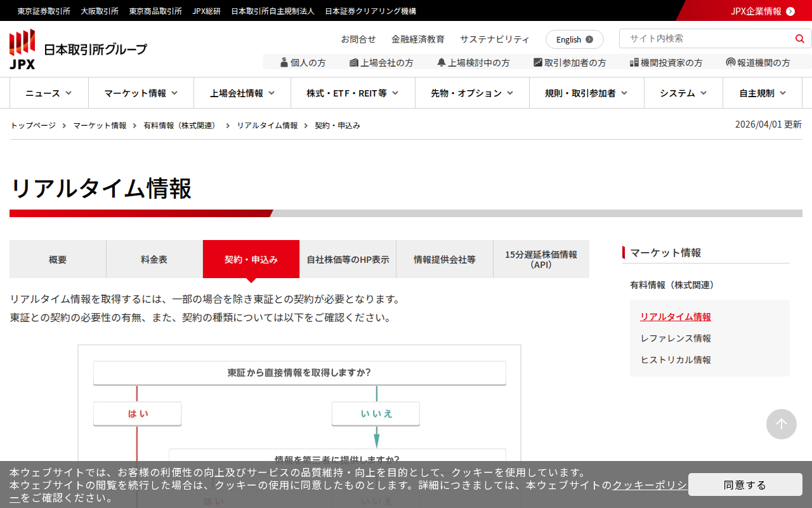The height and width of the screenshot is (508, 812).
Task: Open the 15分遅延株価情報(API) tab
Action: 541,259
